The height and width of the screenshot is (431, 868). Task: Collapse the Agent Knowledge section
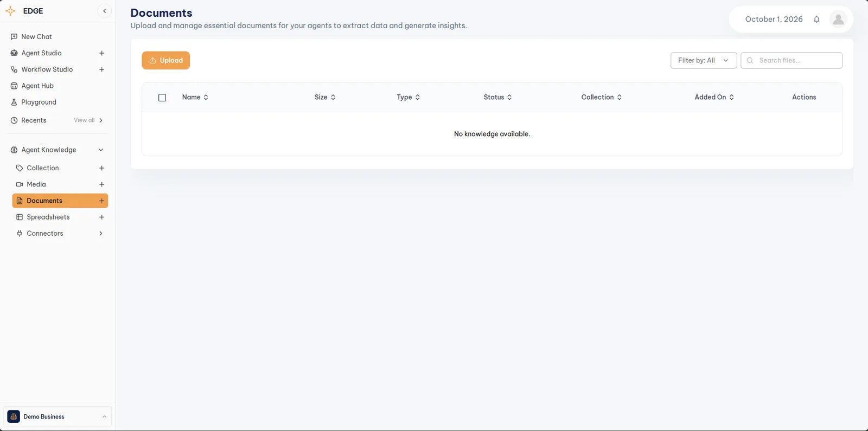click(x=101, y=150)
